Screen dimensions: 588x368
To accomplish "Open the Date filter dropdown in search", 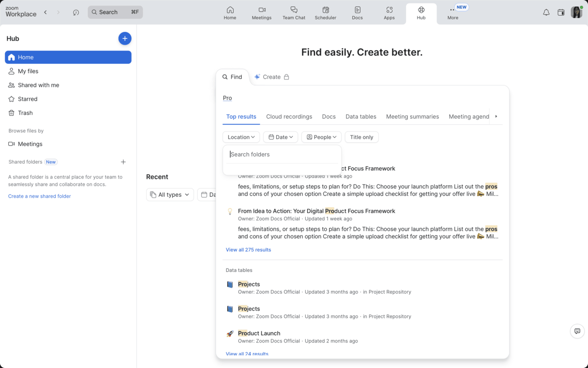I will click(281, 137).
